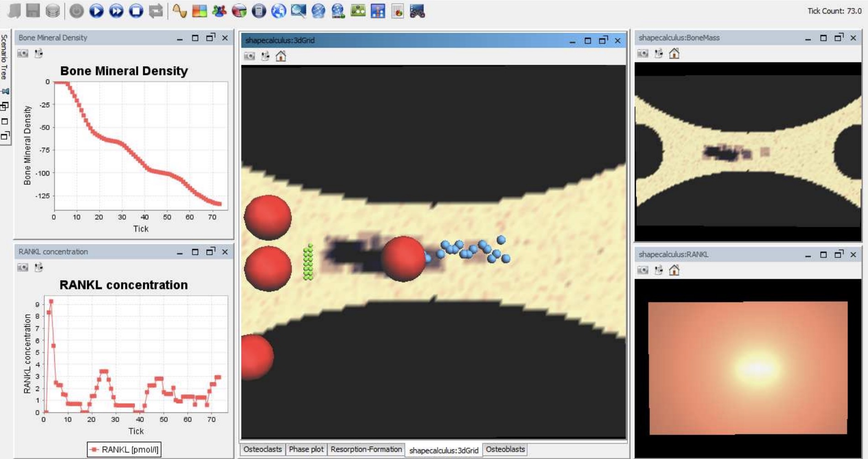Take a snapshot of the Bone Mineral Density chart

[23, 53]
